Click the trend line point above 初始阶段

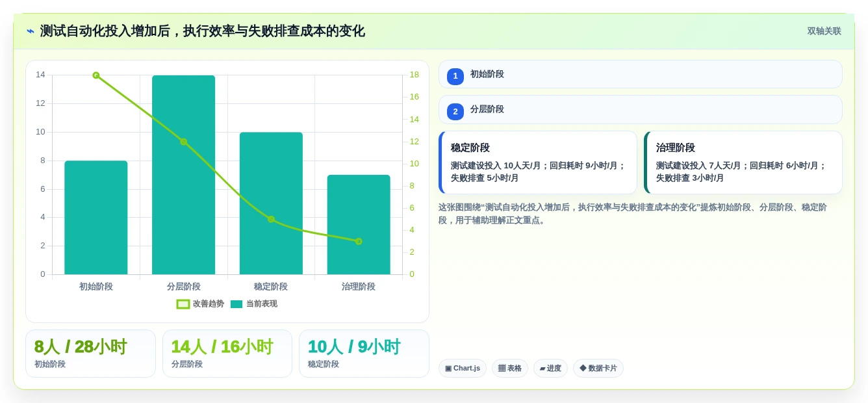(96, 75)
